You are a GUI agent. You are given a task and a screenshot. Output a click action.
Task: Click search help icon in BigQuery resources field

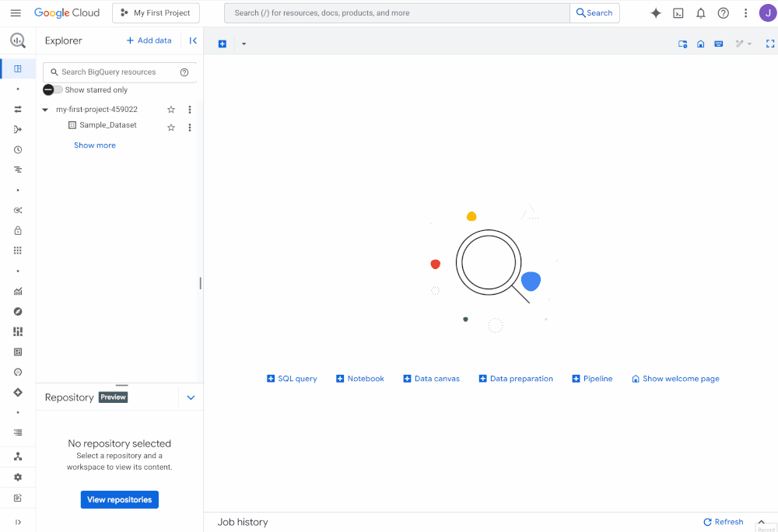184,72
